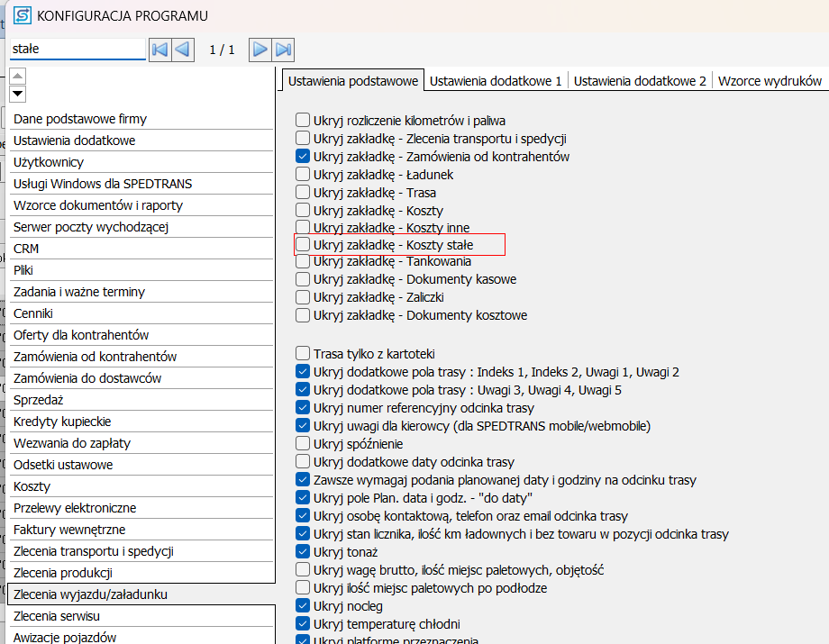Uncheck Ukryj zakładkę - Zamówienia od kontrahentów
Image resolution: width=829 pixels, height=644 pixels.
click(304, 156)
